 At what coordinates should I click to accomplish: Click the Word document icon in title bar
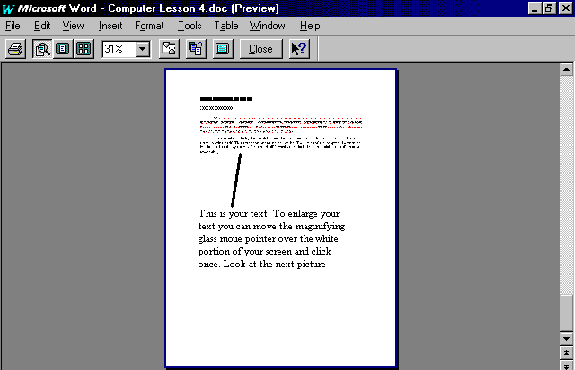click(8, 8)
